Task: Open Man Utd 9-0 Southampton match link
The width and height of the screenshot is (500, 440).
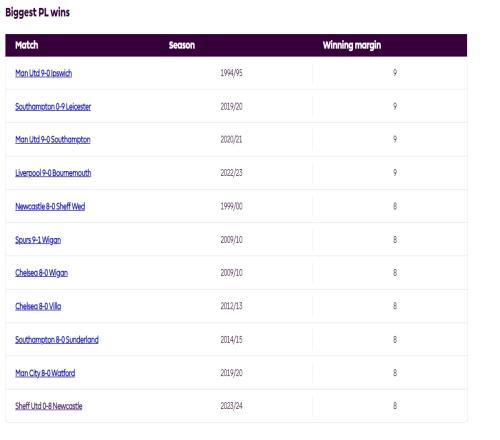Action: (x=53, y=139)
